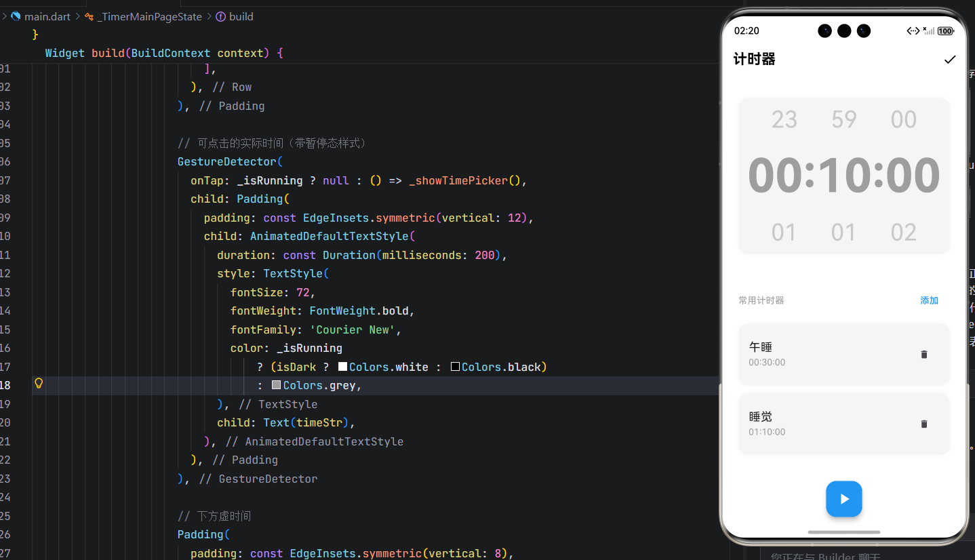Screen dimensions: 975x560
Task: Tap the 23 hour value above the time
Action: tap(784, 120)
